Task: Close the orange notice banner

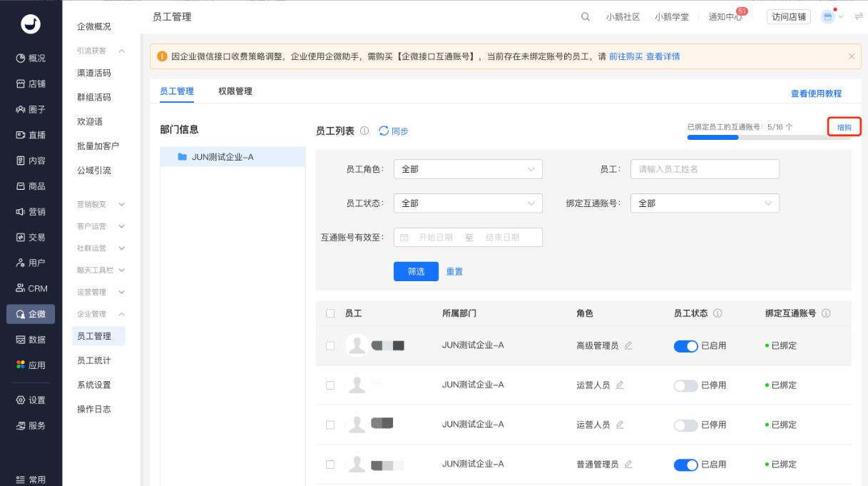Action: tap(851, 56)
